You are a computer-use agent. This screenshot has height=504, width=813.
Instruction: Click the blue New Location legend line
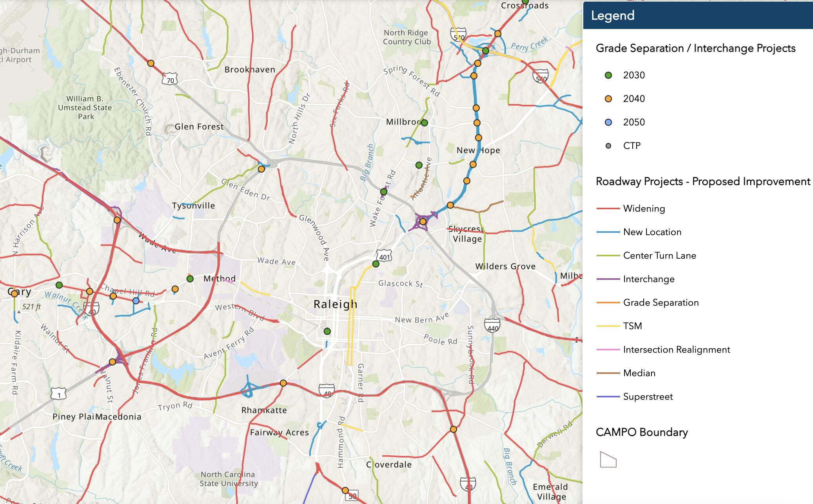608,232
